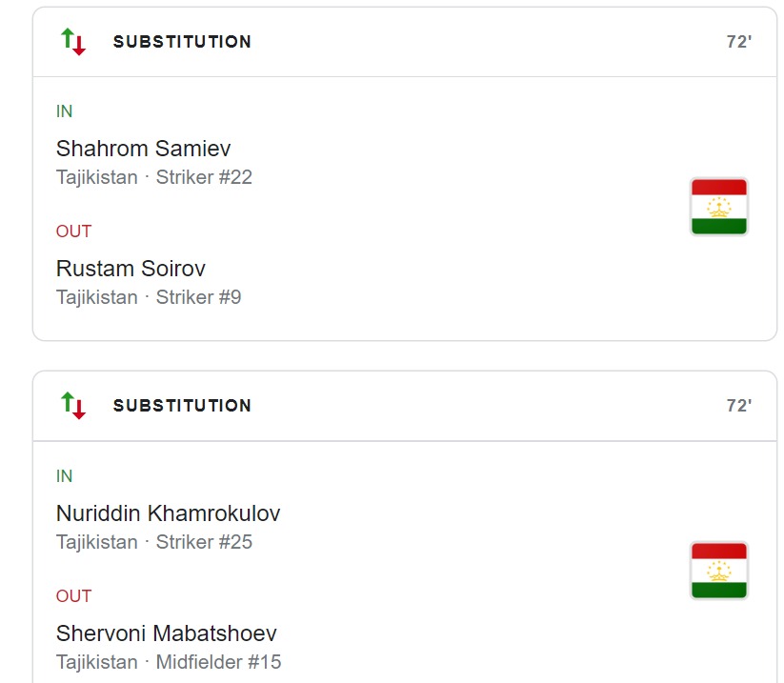Click the green IN label above Nuriddin Khamrokulov
The height and width of the screenshot is (683, 784).
tap(64, 476)
